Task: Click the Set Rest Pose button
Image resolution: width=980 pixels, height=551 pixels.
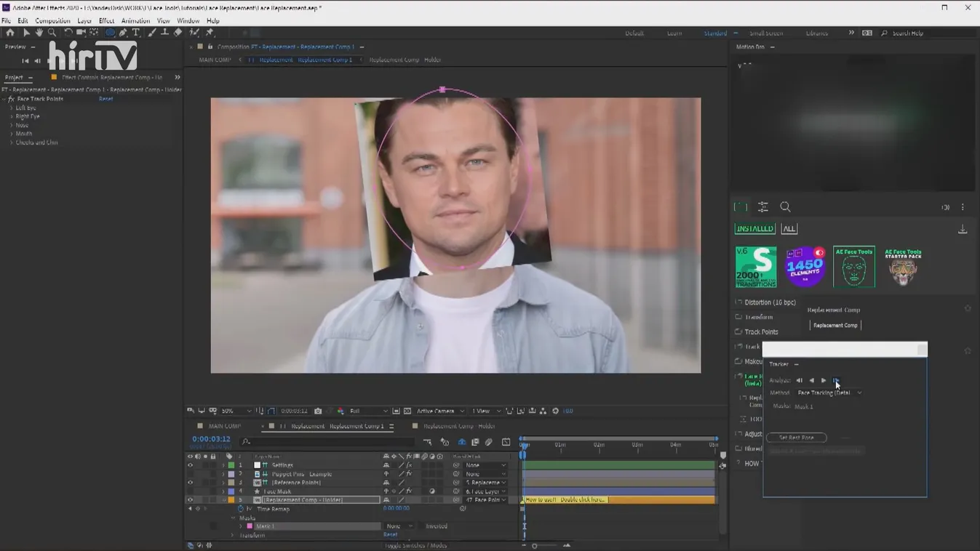Action: tap(797, 438)
